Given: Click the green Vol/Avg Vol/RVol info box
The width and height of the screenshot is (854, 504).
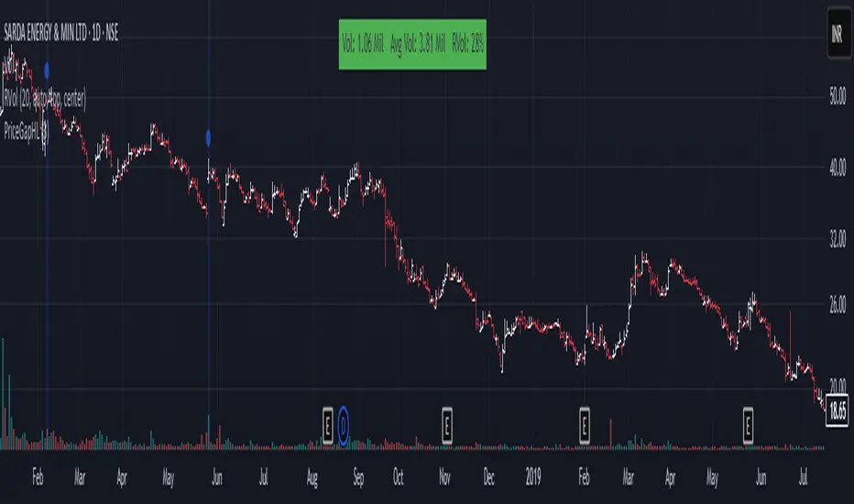Looking at the screenshot, I should [x=412, y=45].
